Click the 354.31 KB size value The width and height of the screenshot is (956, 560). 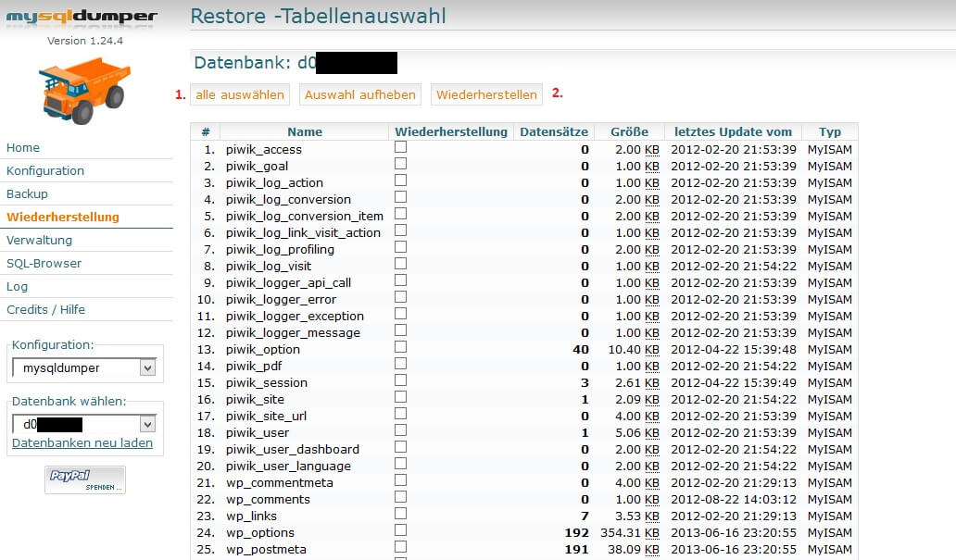pos(630,532)
